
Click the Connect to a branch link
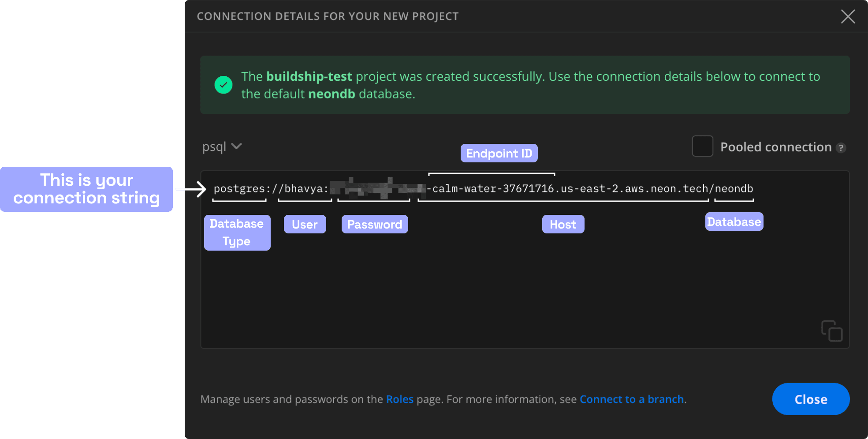(x=632, y=399)
